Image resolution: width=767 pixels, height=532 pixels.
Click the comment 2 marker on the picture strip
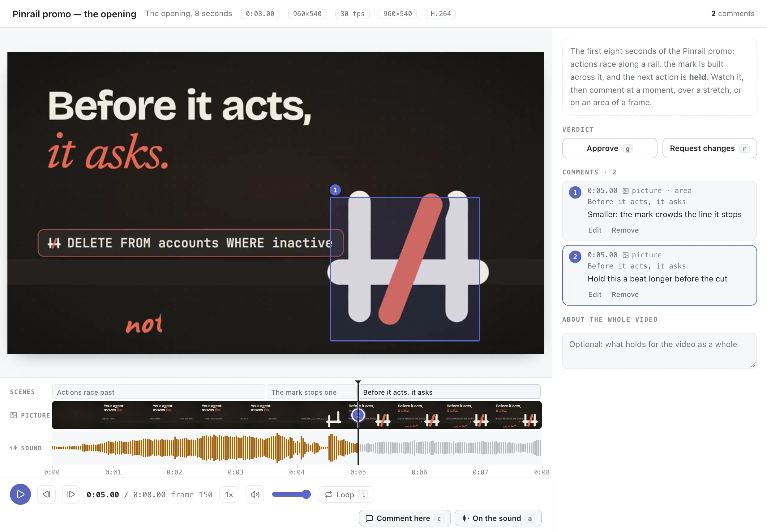click(x=358, y=415)
